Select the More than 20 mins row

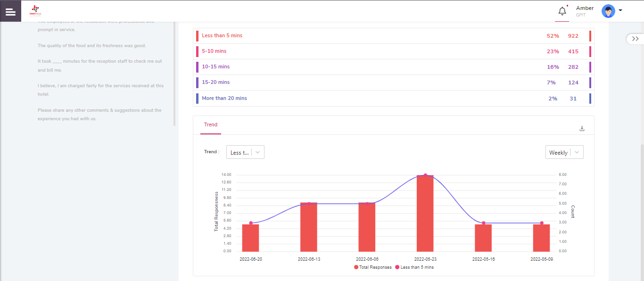pyautogui.click(x=393, y=98)
